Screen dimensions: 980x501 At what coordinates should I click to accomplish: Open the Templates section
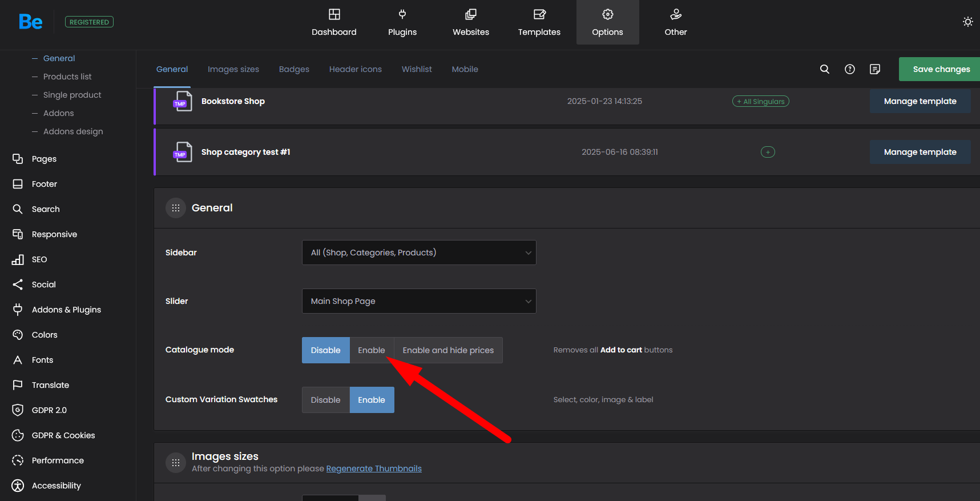tap(539, 22)
